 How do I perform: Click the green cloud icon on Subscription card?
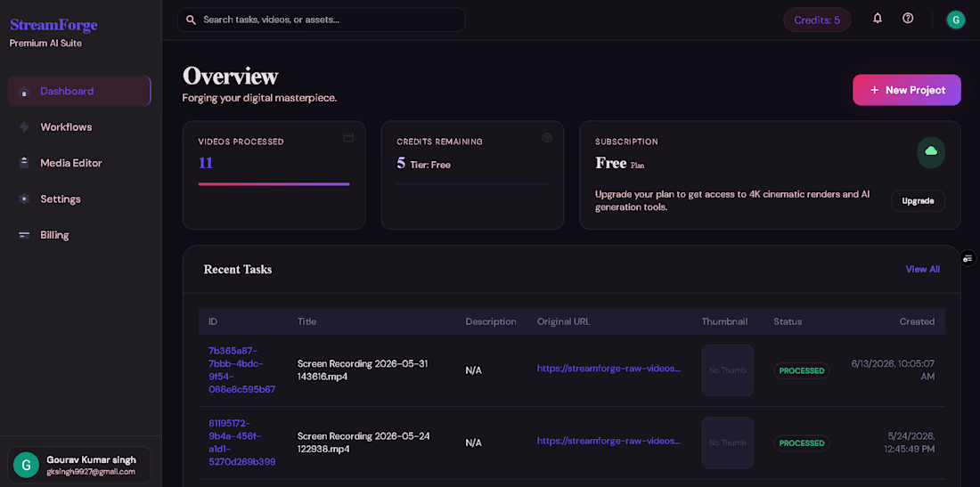(931, 151)
